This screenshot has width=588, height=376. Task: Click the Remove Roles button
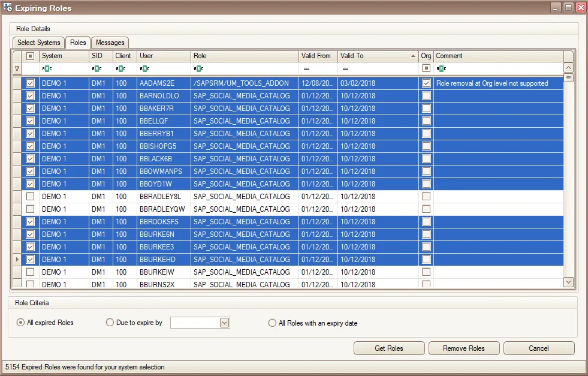(x=464, y=348)
